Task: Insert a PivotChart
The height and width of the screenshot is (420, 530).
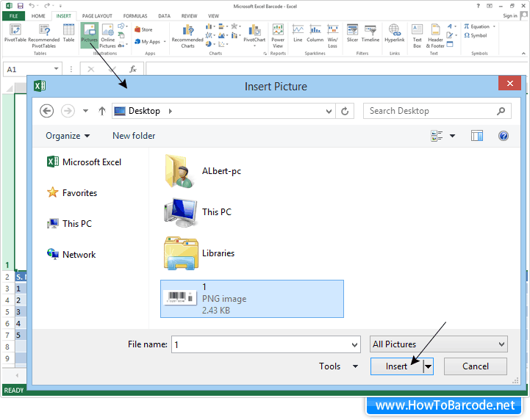Action: (x=254, y=34)
